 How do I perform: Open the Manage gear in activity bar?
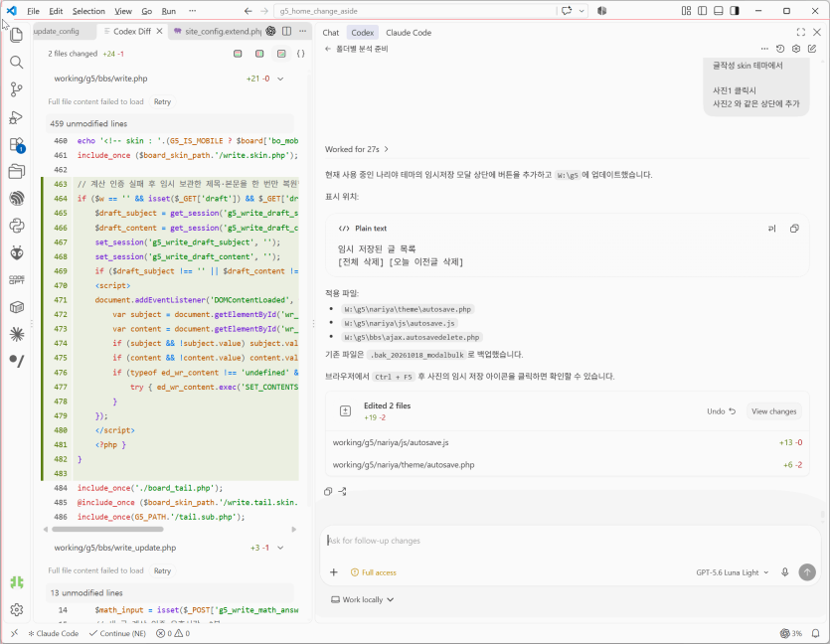[x=17, y=609]
